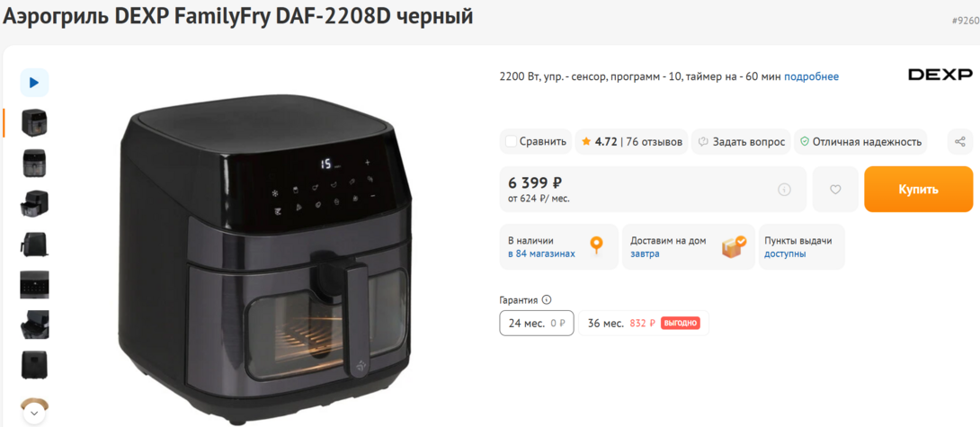Add product to favorites with heart icon

click(835, 190)
